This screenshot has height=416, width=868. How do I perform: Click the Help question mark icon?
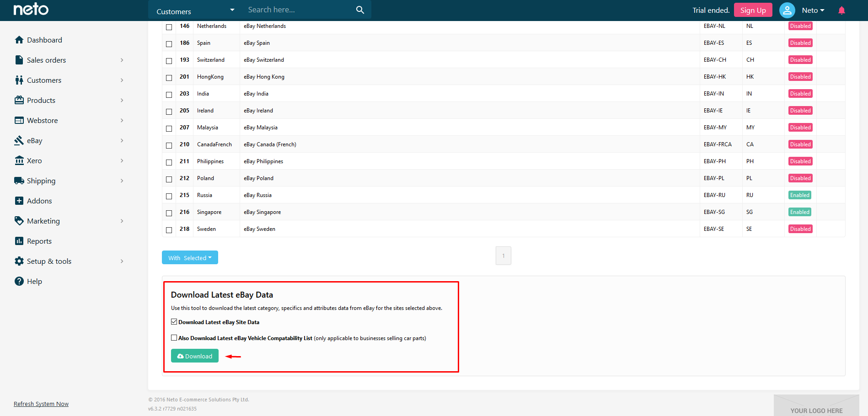(19, 281)
